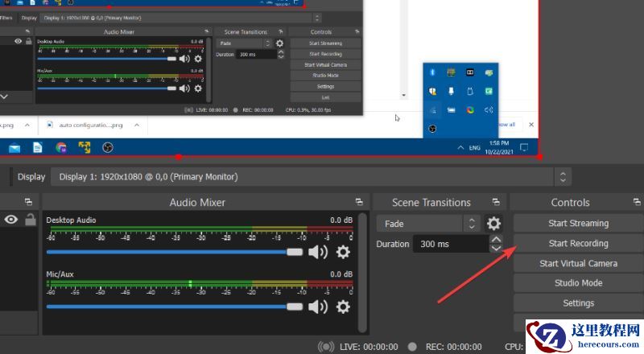644x354 pixels.
Task: Toggle source visibility eye in main window
Action: (11, 220)
